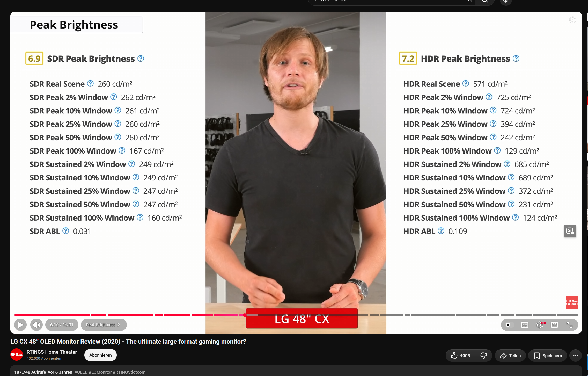The image size is (588, 376).
Task: Click the video overlay icon above settings
Action: [x=570, y=231]
